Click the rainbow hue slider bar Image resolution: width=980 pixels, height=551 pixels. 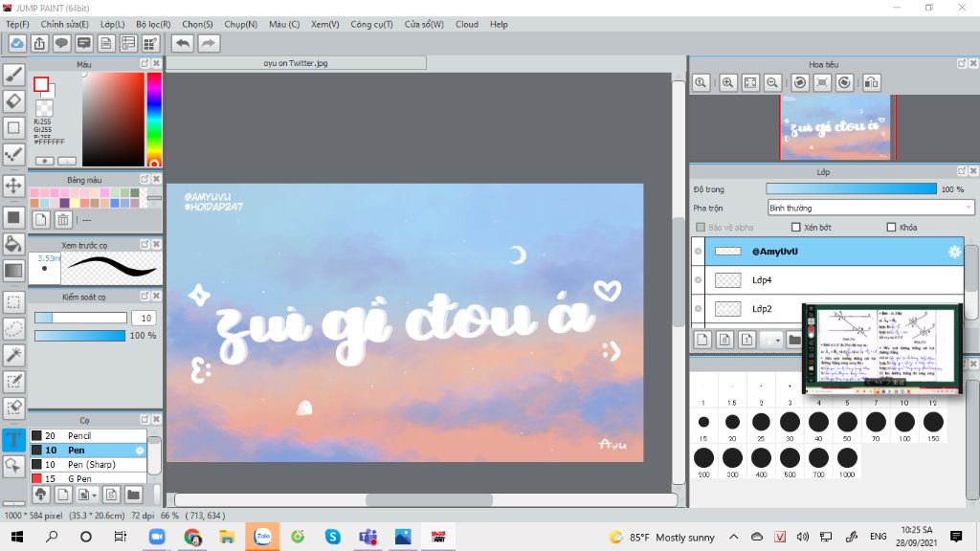153,120
